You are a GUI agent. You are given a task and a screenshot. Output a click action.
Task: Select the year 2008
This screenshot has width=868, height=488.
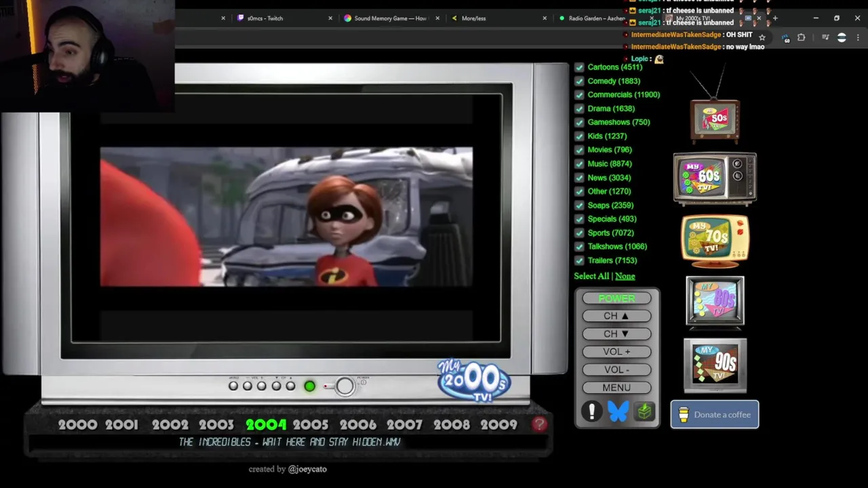[451, 425]
